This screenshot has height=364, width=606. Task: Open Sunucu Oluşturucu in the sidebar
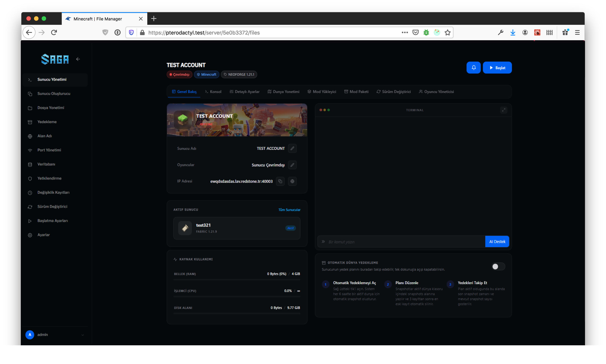pos(55,94)
